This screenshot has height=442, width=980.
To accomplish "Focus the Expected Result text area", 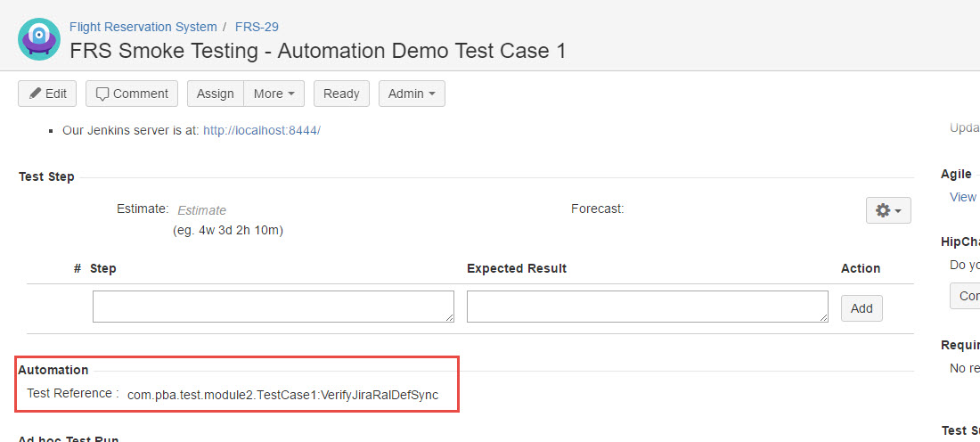I will coord(647,306).
